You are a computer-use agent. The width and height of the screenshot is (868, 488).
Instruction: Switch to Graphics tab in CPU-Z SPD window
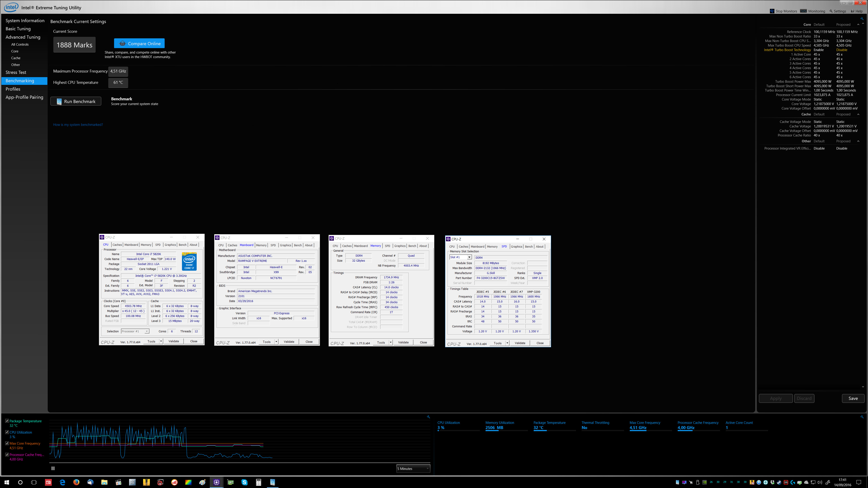tap(516, 246)
